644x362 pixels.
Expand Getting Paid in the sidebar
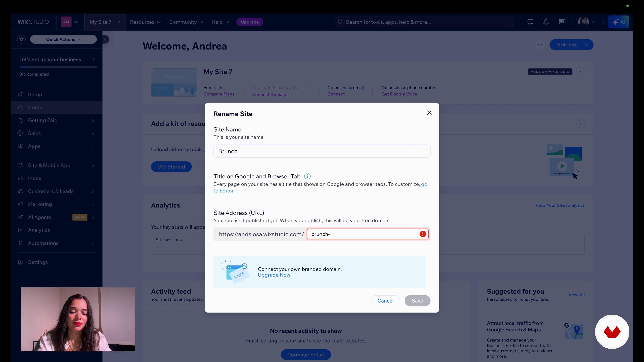pos(57,120)
